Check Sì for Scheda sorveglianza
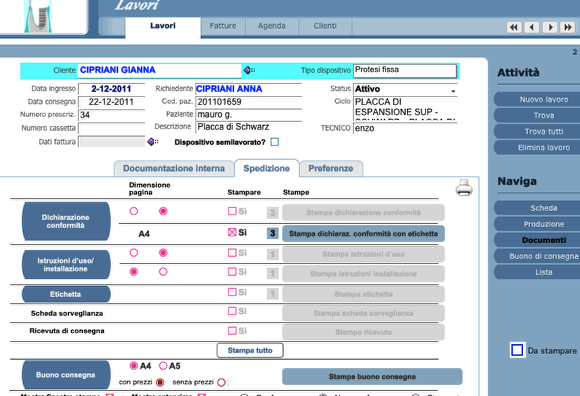The height and width of the screenshot is (396, 580). (x=232, y=311)
